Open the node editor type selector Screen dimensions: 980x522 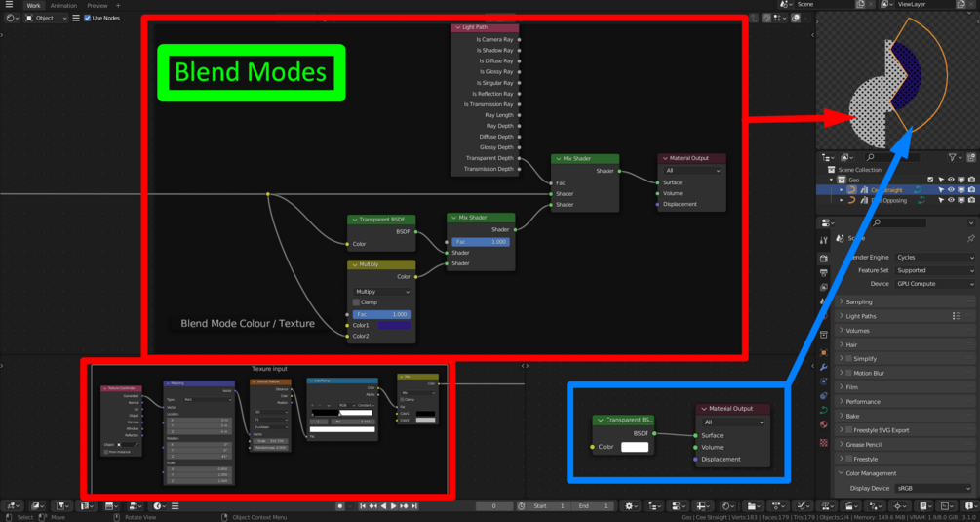click(11, 19)
